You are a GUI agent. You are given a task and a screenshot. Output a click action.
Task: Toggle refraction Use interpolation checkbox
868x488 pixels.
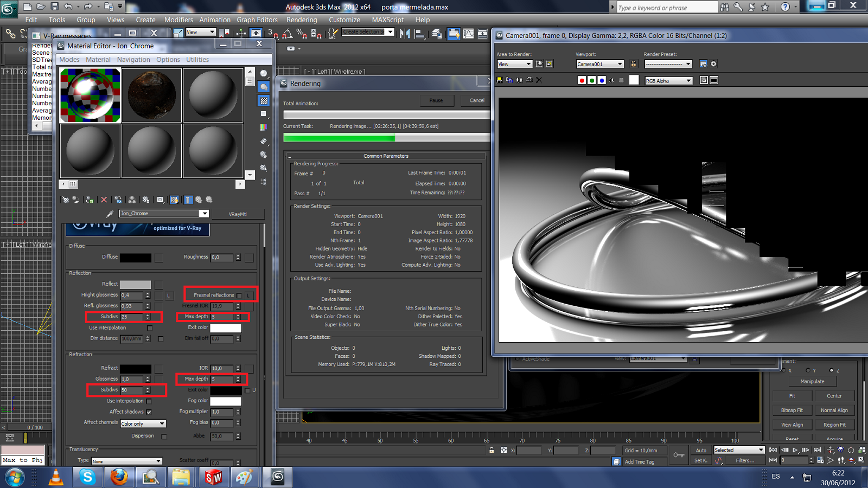point(149,401)
